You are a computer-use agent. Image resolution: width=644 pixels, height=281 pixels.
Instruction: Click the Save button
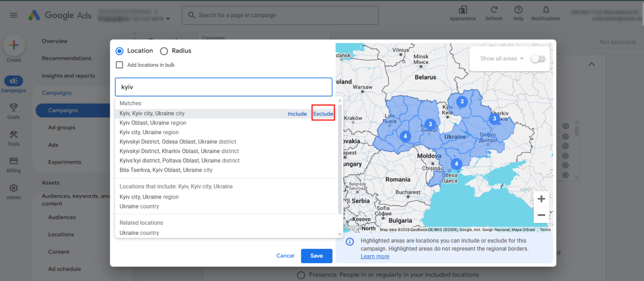coord(317,256)
